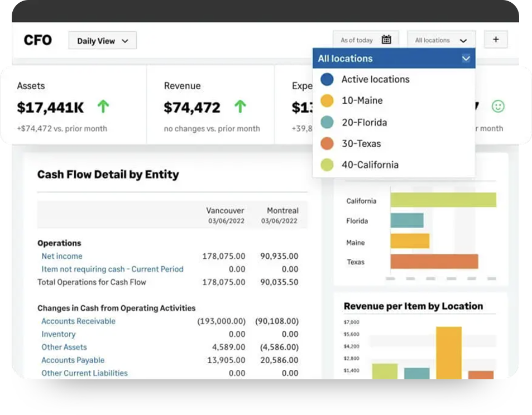Select Active locations in the list

pos(375,79)
